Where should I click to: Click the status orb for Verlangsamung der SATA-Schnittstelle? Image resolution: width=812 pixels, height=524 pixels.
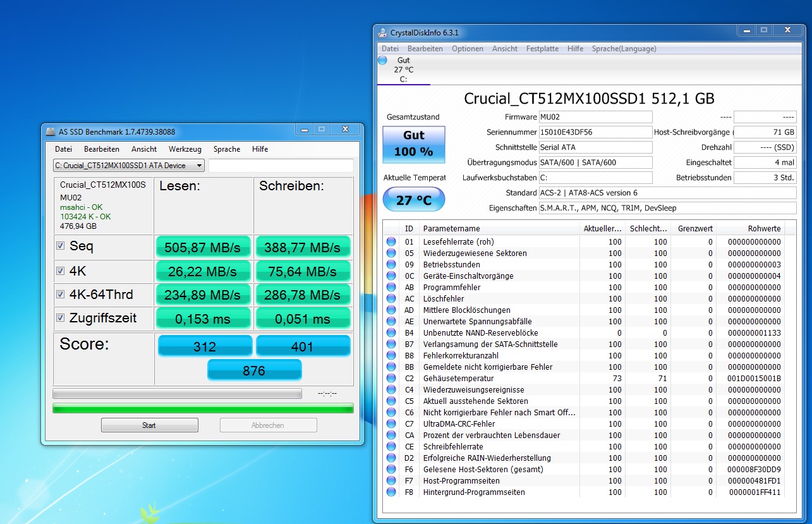coord(391,344)
